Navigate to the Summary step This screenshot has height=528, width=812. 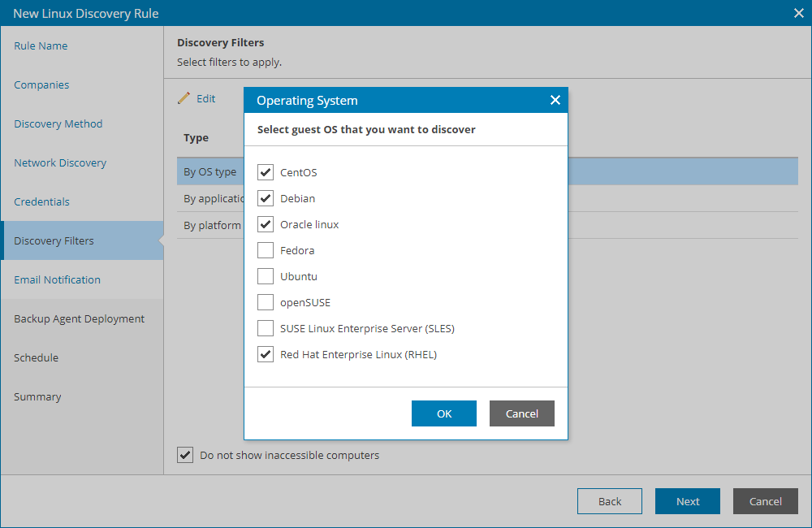pos(36,396)
